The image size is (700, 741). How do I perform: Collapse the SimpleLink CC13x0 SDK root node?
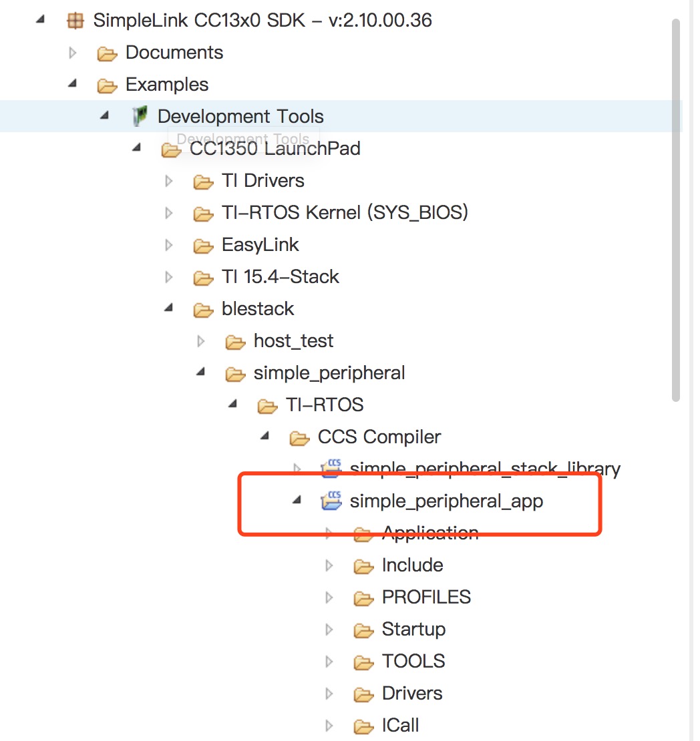click(x=41, y=19)
